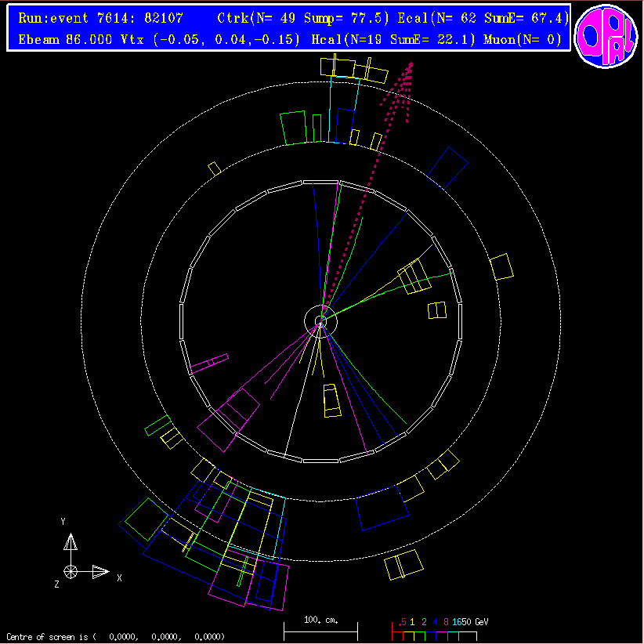Click the blue calorimeter block at upper right
The width and height of the screenshot is (644, 644).
click(x=447, y=168)
